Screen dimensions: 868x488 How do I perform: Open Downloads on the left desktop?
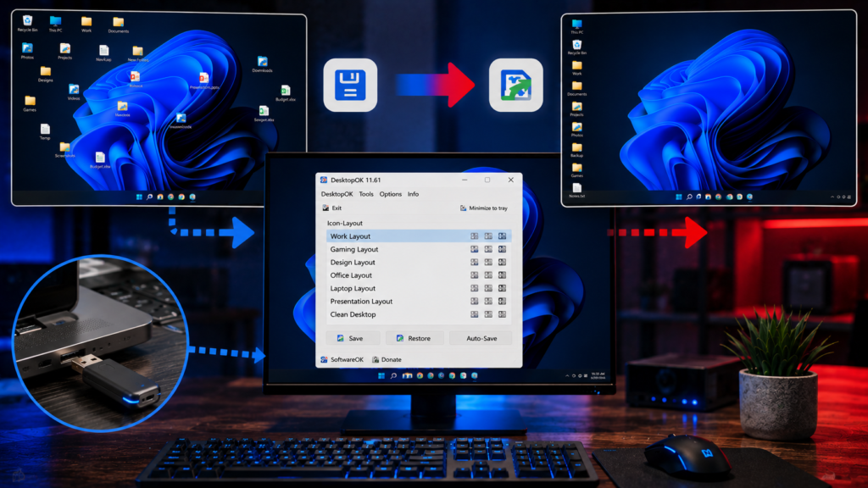click(x=263, y=64)
